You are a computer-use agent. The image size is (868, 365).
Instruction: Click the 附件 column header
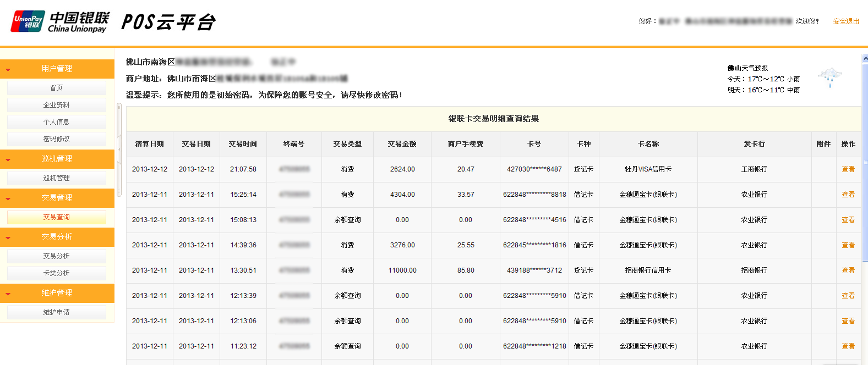coord(823,144)
